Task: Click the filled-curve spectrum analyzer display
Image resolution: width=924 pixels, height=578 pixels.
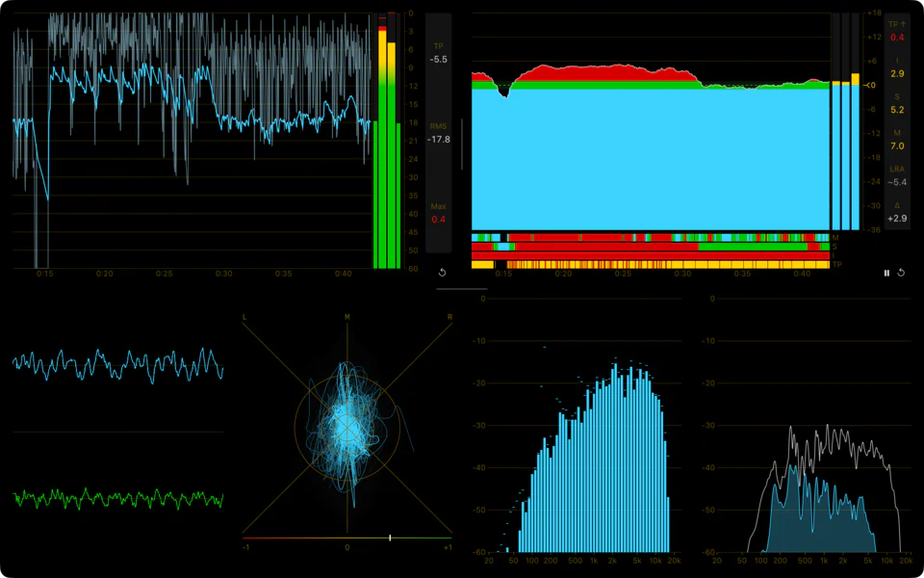Action: click(x=814, y=426)
